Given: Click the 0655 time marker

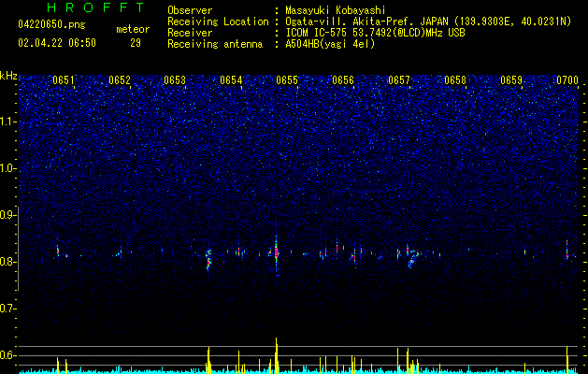Looking at the screenshot, I should tap(287, 80).
